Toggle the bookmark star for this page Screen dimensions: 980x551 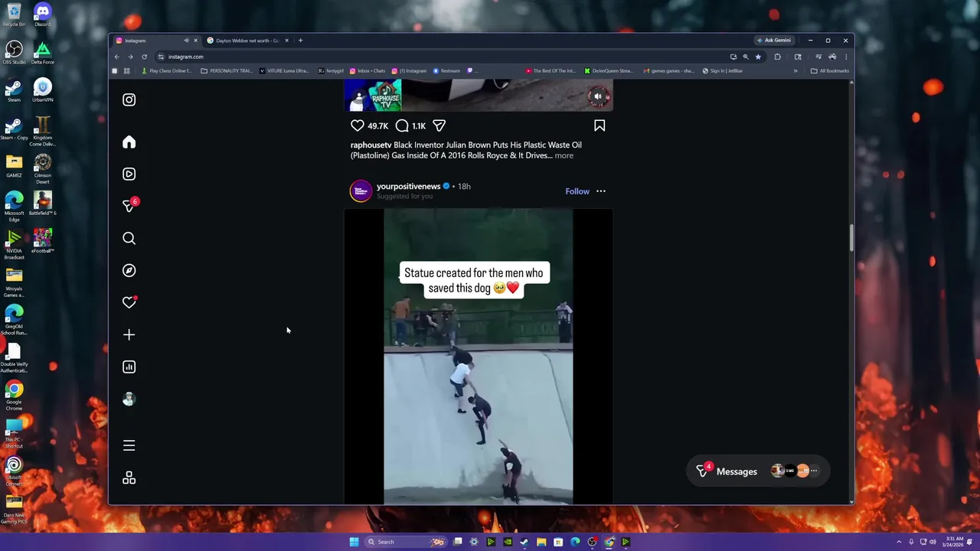pyautogui.click(x=758, y=57)
